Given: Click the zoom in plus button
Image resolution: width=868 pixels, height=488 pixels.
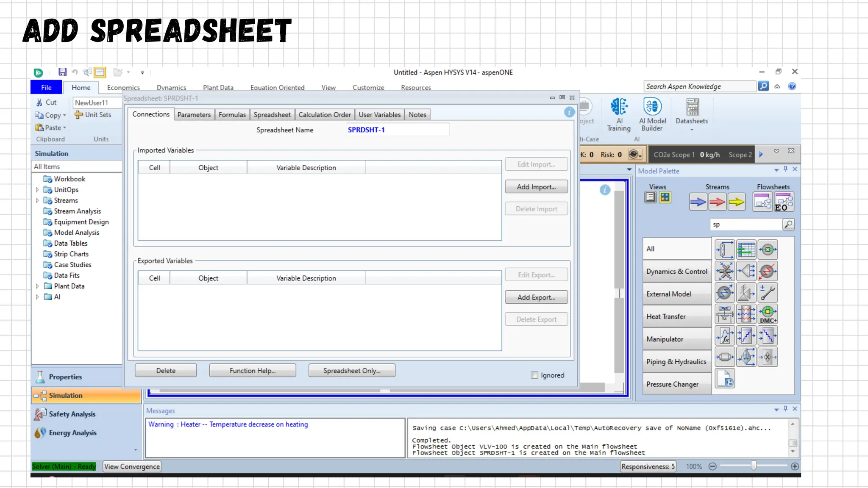Looking at the screenshot, I should pyautogui.click(x=795, y=466).
